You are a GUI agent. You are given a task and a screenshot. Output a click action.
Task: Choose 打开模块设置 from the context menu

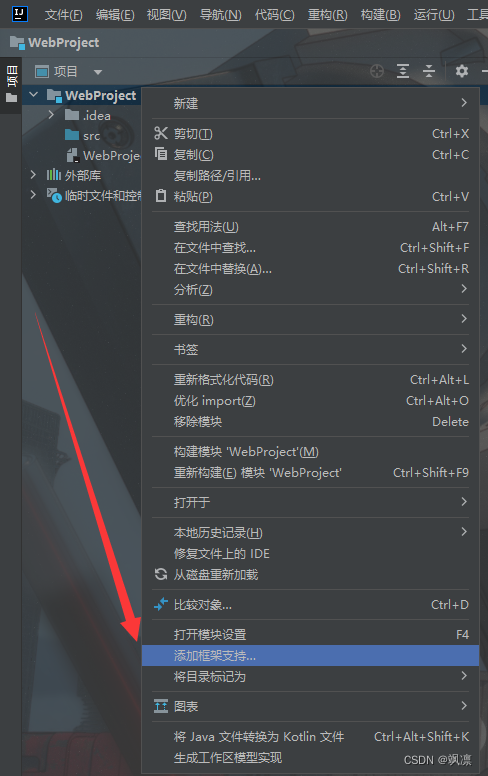(x=310, y=634)
